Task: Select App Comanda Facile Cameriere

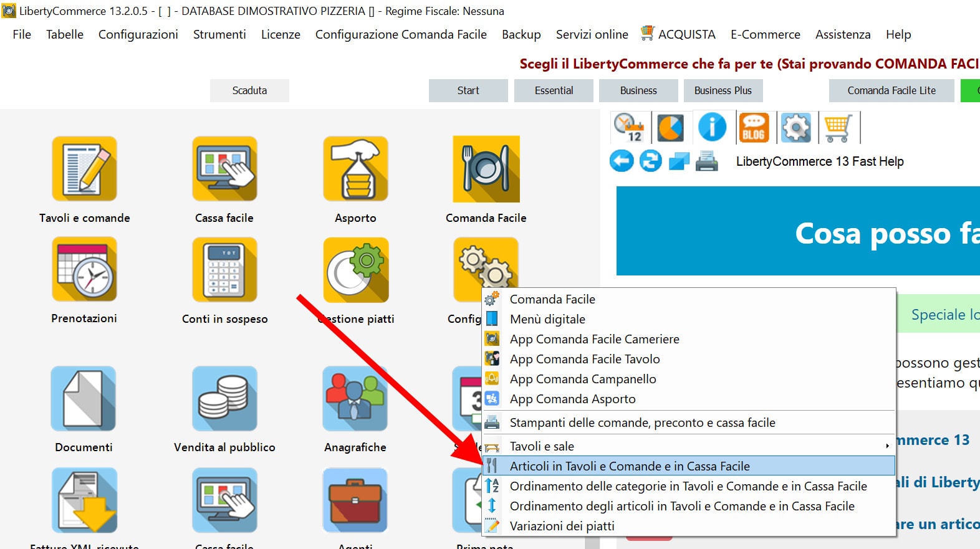Action: point(689,339)
